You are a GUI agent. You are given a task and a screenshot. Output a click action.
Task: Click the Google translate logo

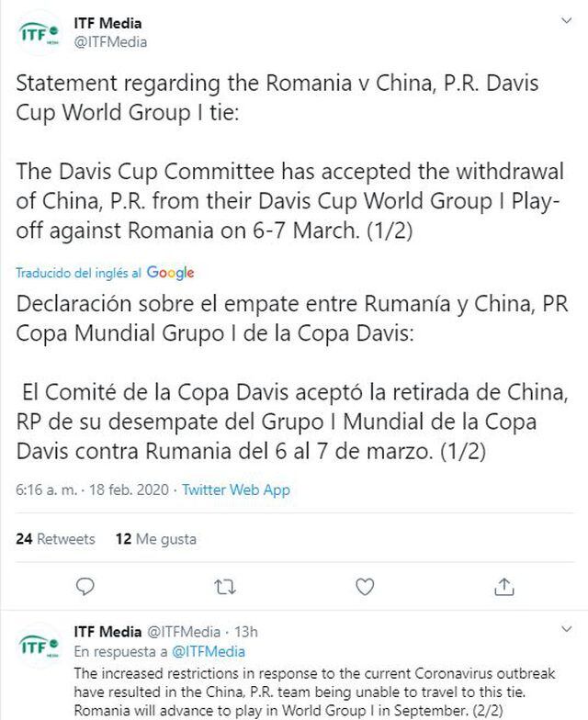pyautogui.click(x=170, y=273)
